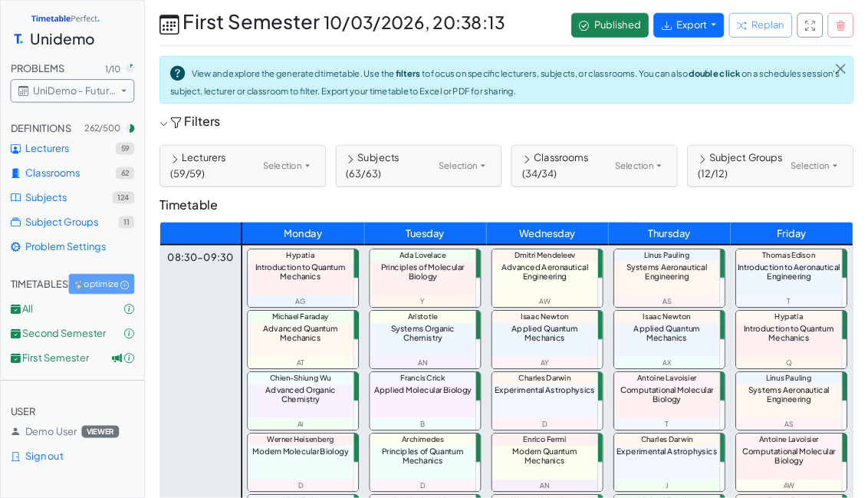868x498 pixels.
Task: Click the Published status button
Action: pyautogui.click(x=610, y=25)
